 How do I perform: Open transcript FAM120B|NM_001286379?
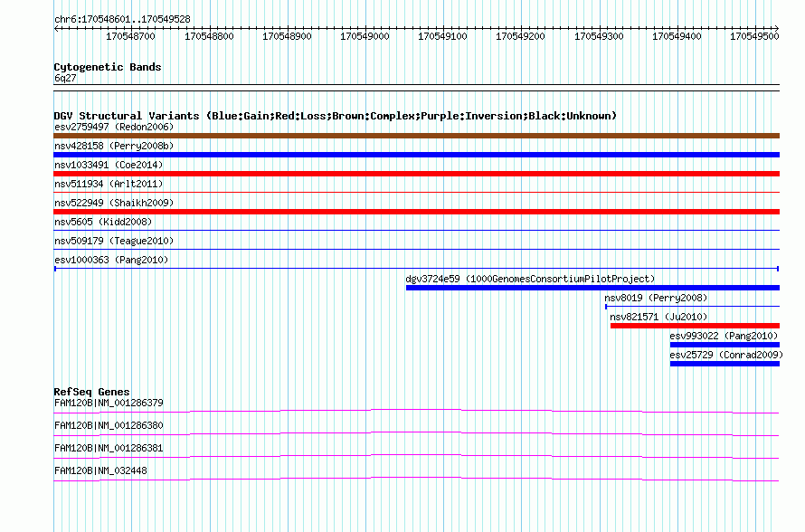[109, 403]
